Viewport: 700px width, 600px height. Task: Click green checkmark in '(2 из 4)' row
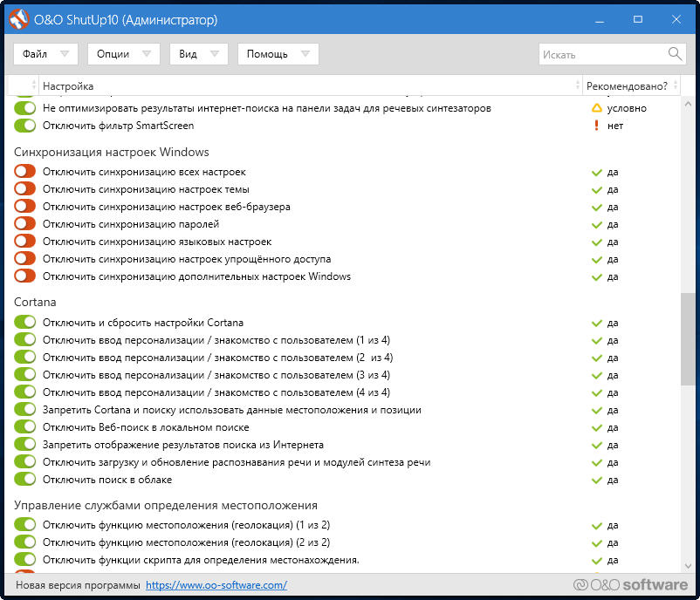point(596,358)
